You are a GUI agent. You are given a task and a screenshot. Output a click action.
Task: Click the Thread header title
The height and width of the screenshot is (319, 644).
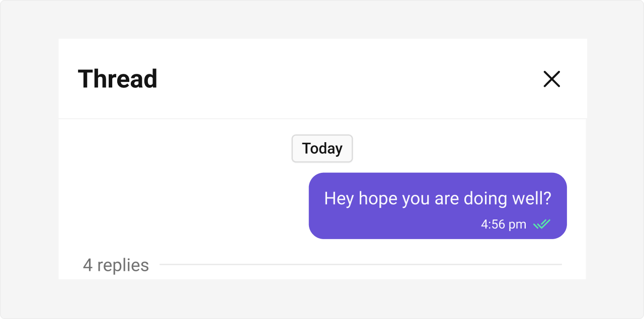click(118, 79)
